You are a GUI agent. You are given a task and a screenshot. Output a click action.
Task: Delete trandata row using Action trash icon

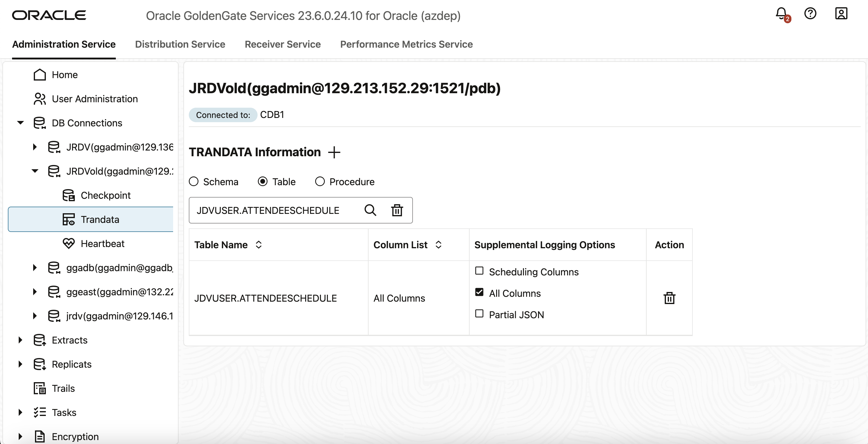(669, 298)
